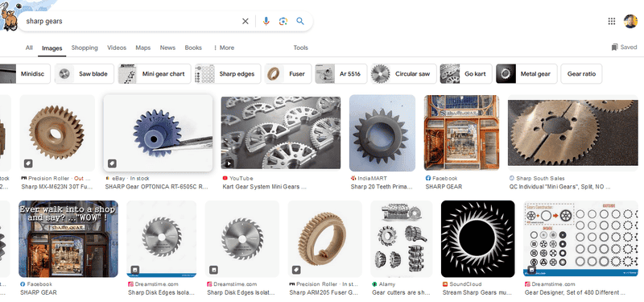Open the orange Sharp Gear storefront image
This screenshot has height=302, width=644.
(461, 133)
